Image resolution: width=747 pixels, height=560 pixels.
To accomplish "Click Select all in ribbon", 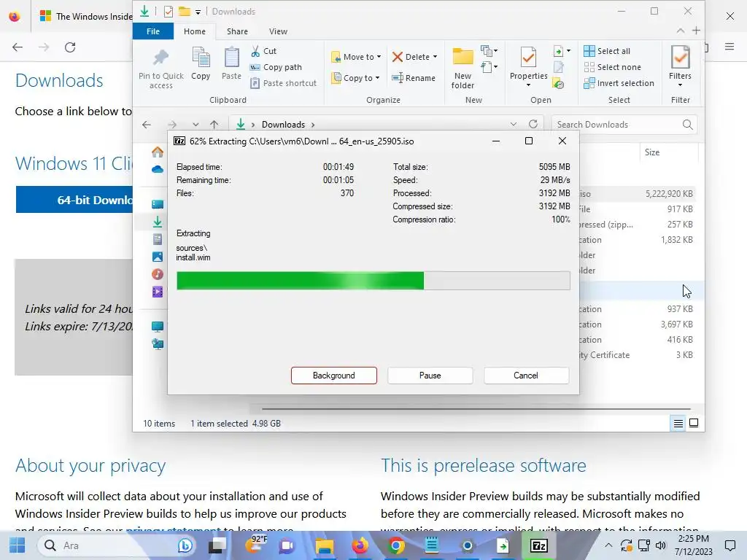I will pos(607,51).
